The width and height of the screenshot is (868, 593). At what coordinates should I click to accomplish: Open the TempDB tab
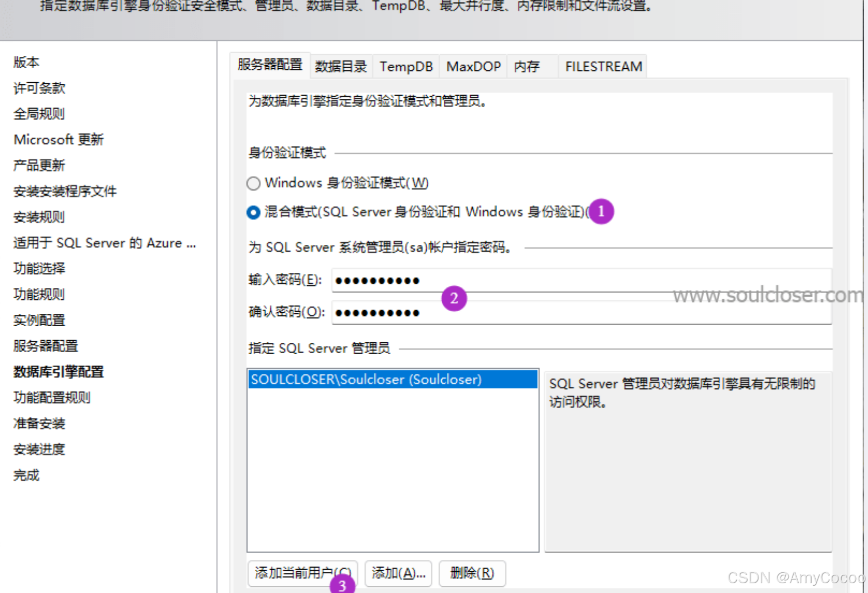(x=406, y=66)
